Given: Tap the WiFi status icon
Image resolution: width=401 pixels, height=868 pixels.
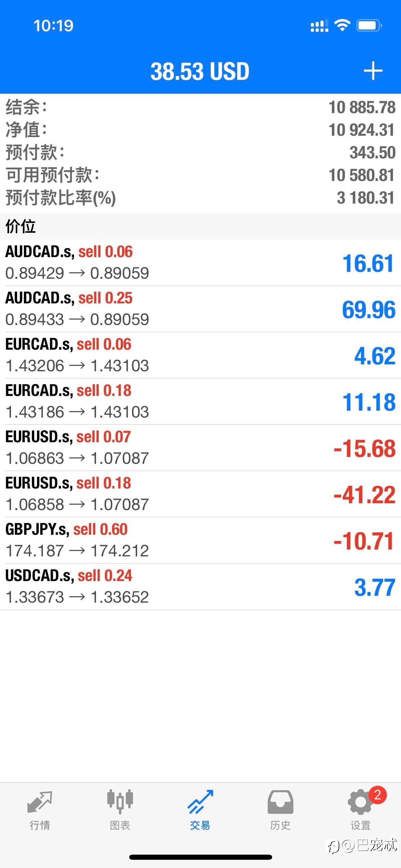Looking at the screenshot, I should (342, 25).
